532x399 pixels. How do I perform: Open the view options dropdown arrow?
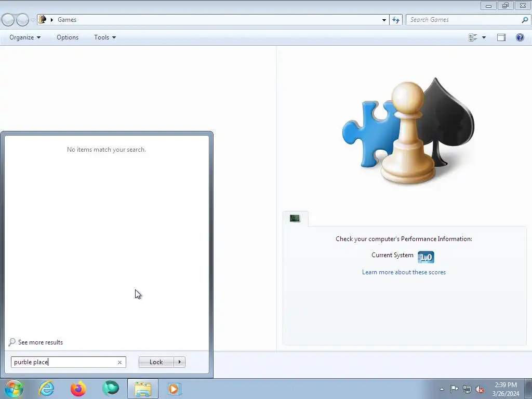tap(484, 37)
